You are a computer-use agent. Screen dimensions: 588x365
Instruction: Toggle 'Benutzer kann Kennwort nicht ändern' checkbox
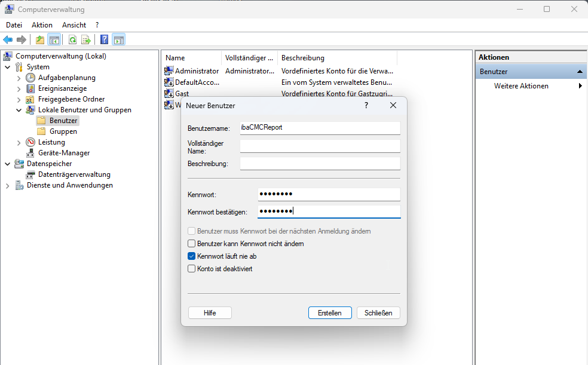pyautogui.click(x=192, y=244)
